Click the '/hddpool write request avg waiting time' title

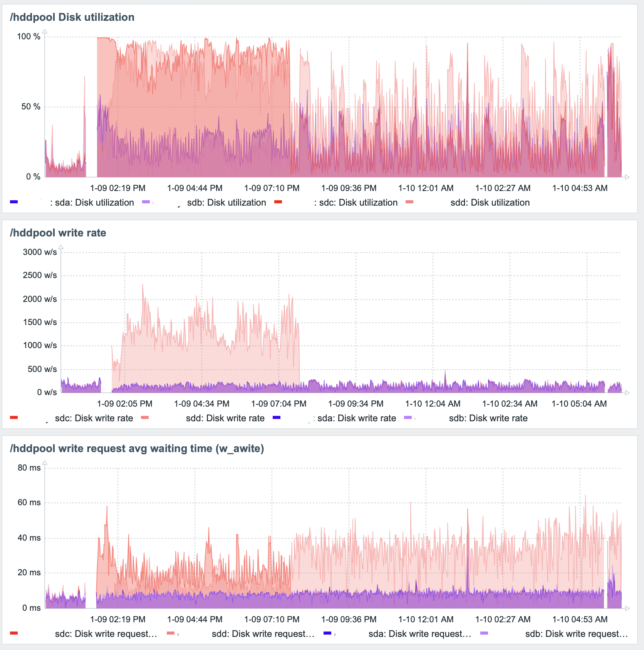(137, 449)
